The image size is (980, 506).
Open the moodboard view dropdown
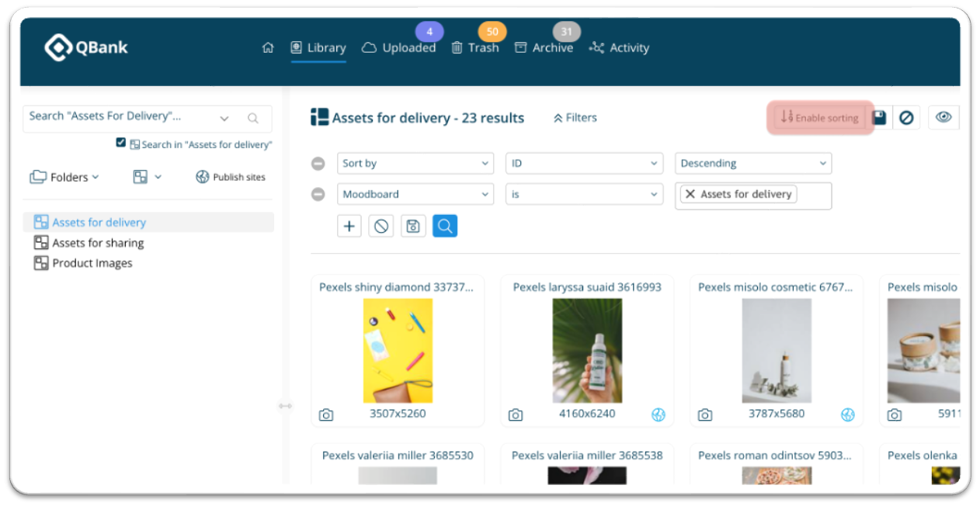[x=147, y=177]
